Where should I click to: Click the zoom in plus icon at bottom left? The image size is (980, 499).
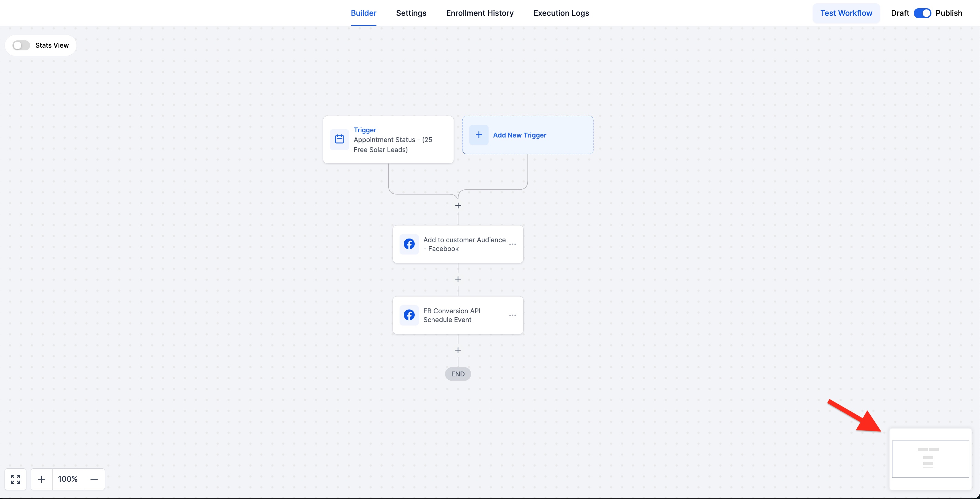pyautogui.click(x=41, y=479)
